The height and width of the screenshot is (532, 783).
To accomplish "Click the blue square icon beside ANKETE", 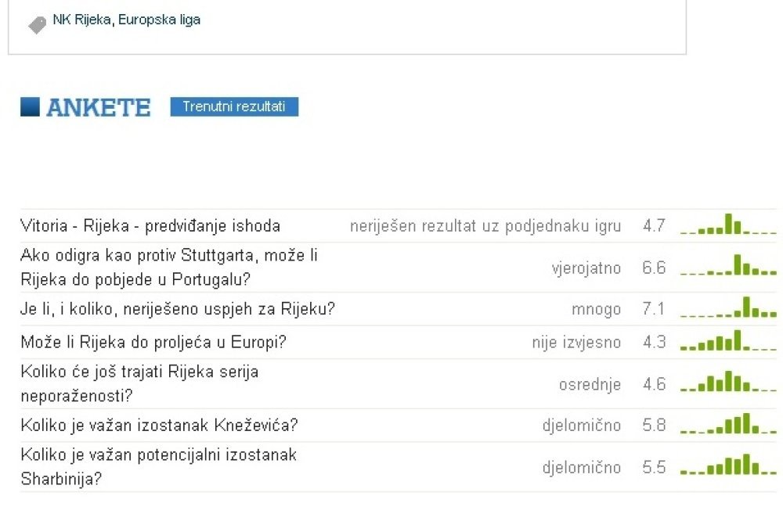I will click(30, 107).
